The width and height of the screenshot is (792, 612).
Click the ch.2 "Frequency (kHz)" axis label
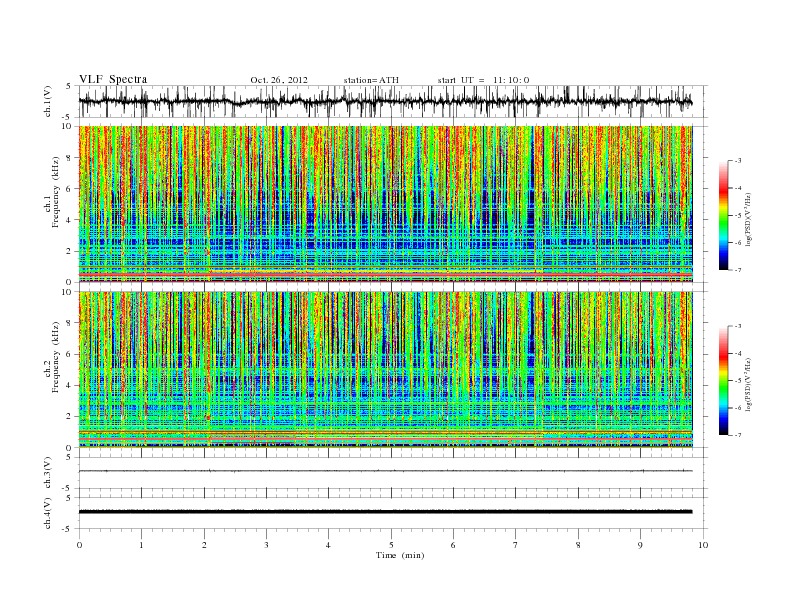56,356
